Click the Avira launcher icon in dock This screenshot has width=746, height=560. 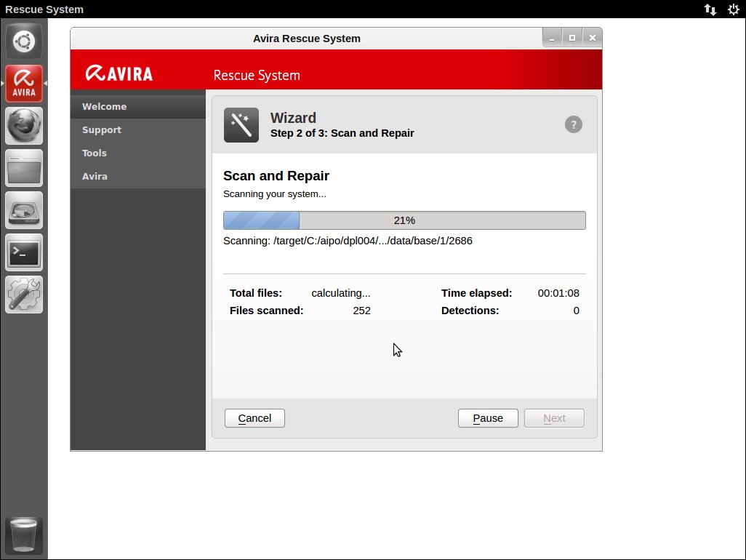click(x=24, y=84)
